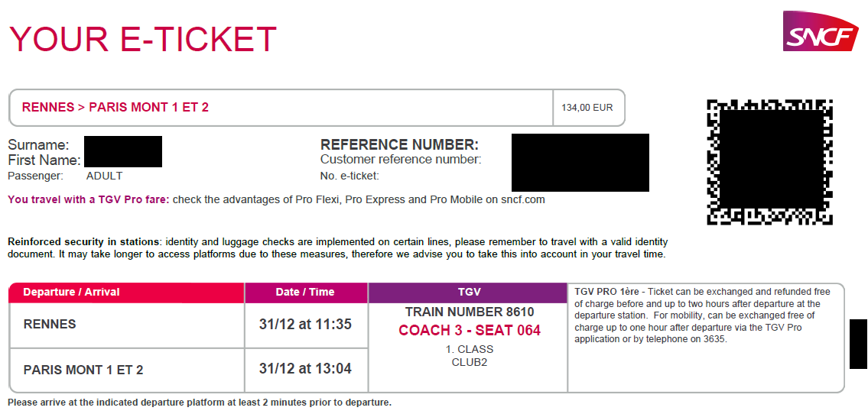868x414 pixels.
Task: Click the COACH 3 - SEAT 064 text
Action: click(470, 331)
